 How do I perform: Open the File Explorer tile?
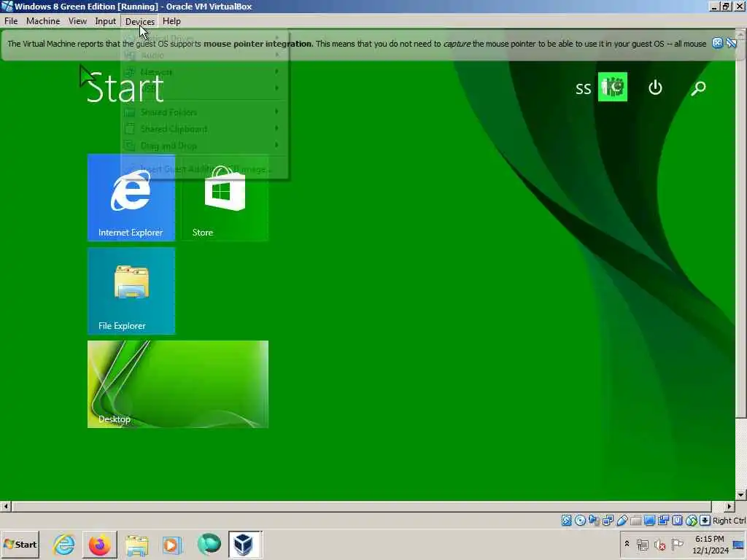tap(131, 290)
